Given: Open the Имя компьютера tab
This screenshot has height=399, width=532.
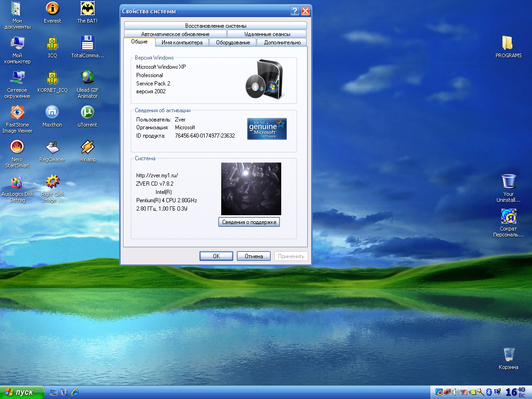Looking at the screenshot, I should (182, 42).
